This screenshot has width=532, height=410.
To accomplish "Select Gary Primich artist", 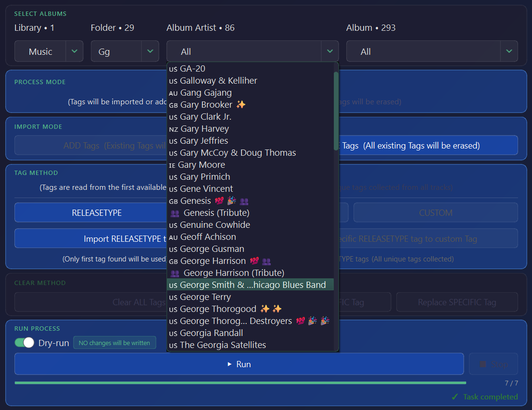I will [251, 177].
